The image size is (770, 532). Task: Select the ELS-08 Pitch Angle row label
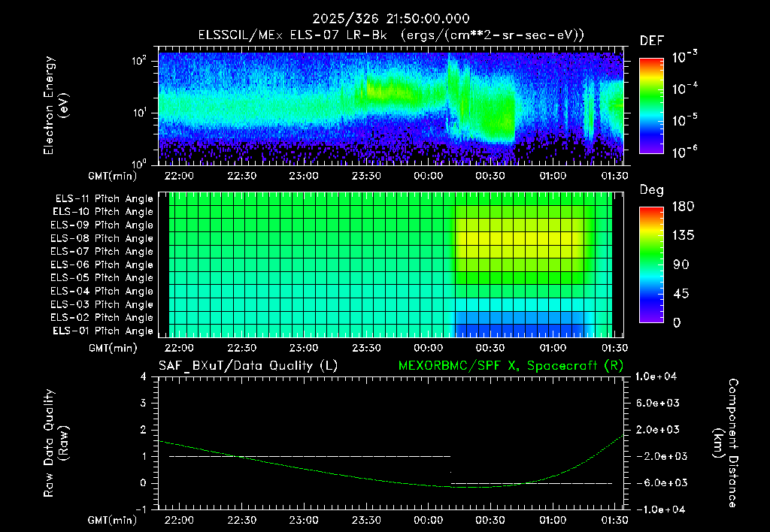point(102,238)
